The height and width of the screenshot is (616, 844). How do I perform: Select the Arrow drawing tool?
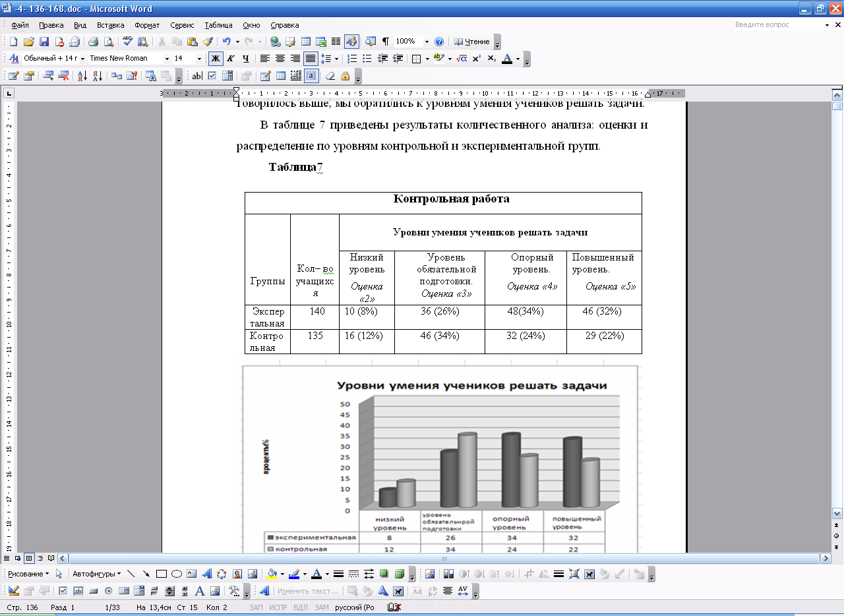[146, 574]
